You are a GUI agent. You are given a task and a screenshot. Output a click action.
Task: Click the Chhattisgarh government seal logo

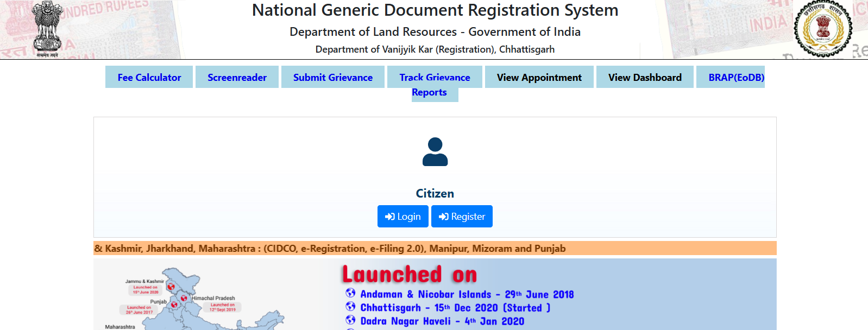click(823, 28)
